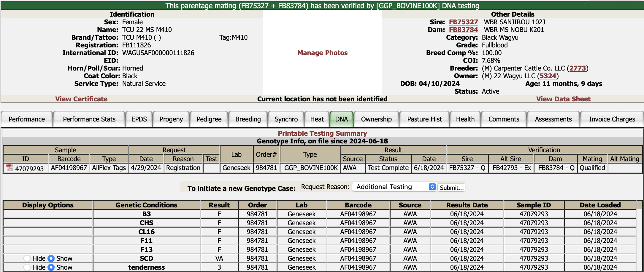Select Hide radio button for tenderness

pyautogui.click(x=27, y=267)
